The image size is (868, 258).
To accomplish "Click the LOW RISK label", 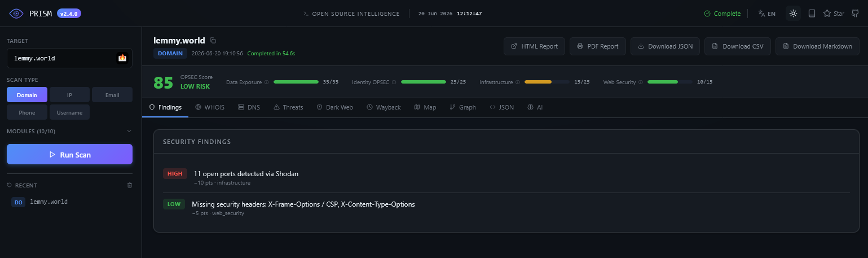I will [195, 87].
